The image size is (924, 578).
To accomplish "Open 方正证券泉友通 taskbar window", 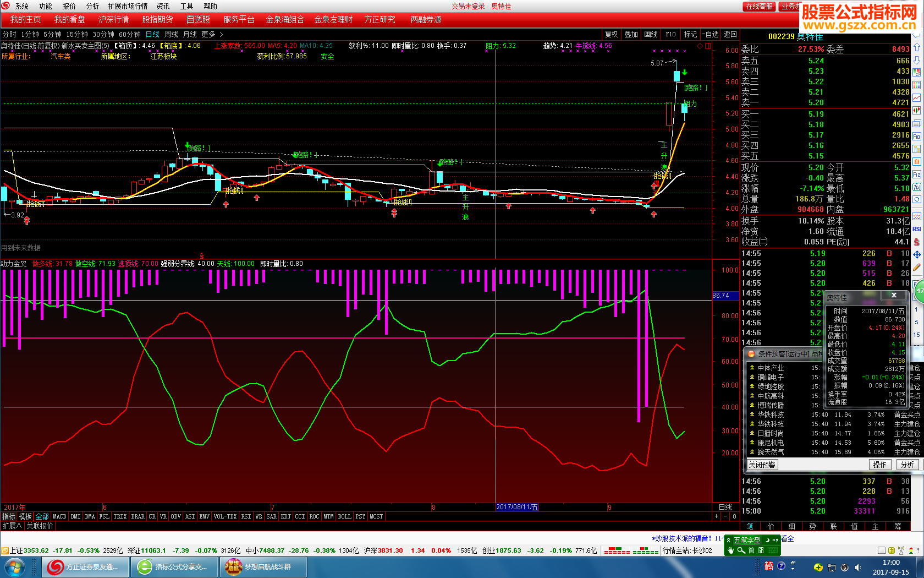I will coord(85,566).
